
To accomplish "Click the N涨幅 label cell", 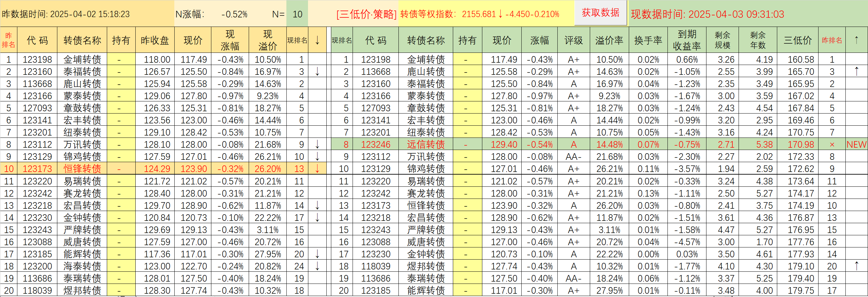I will (190, 14).
